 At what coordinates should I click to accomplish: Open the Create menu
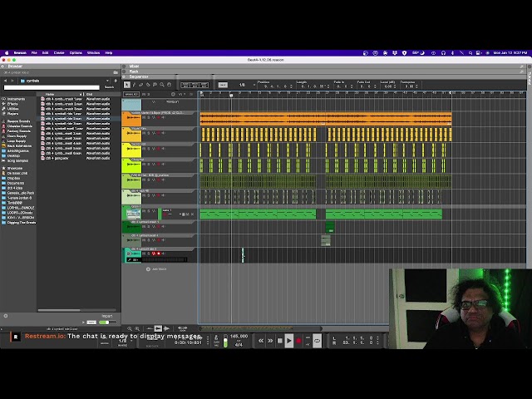point(59,53)
